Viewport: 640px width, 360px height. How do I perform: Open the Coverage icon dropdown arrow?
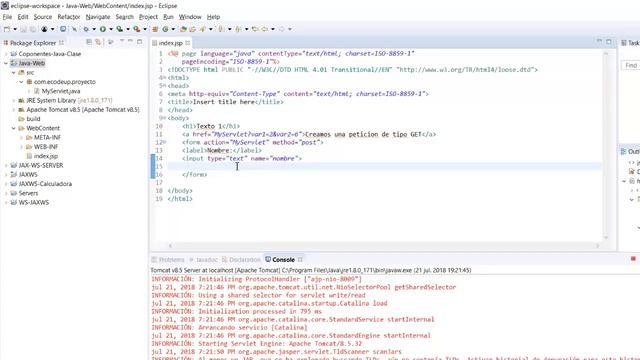[128, 29]
